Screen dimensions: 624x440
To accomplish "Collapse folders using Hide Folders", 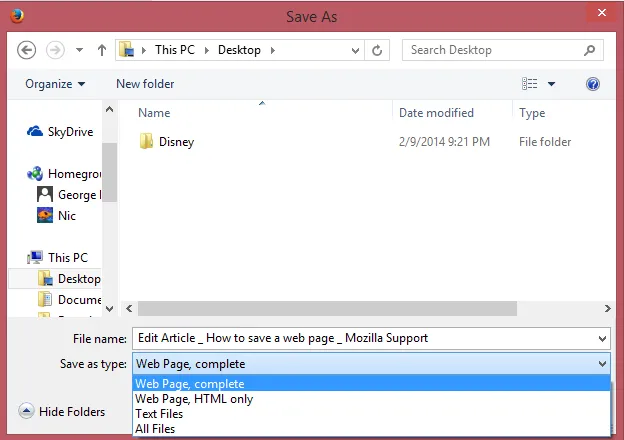I will coord(62,411).
